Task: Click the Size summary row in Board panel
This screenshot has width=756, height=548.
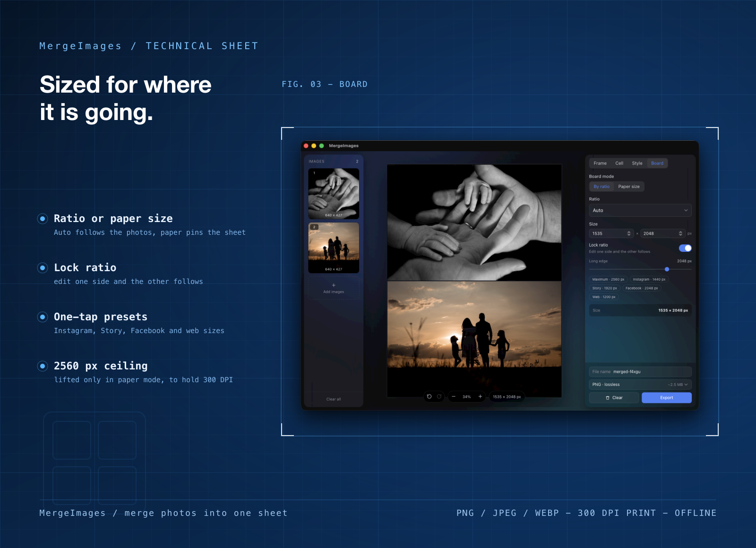Action: point(640,310)
